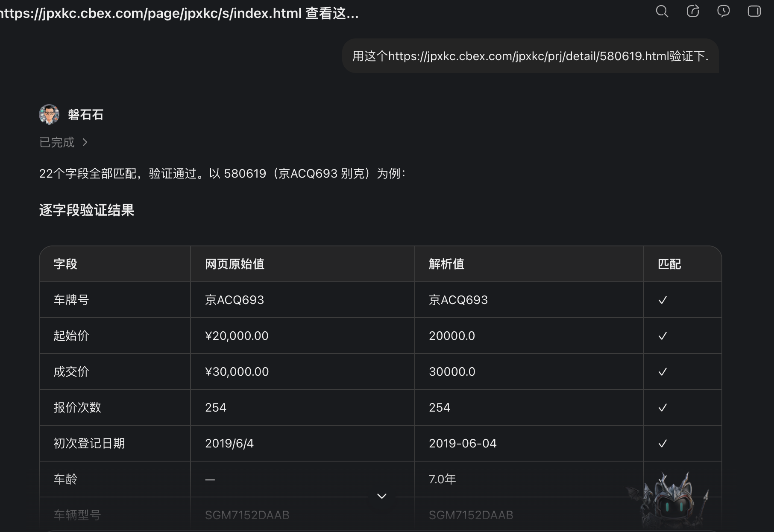Click the 磐石石 avatar image
This screenshot has width=774, height=532.
tap(49, 114)
